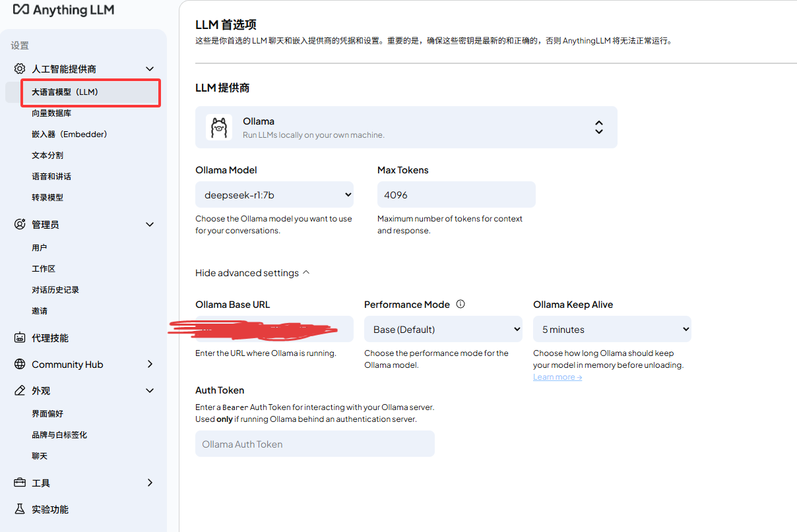Expand the 工具 section chevron
797x532 pixels.
(x=150, y=483)
